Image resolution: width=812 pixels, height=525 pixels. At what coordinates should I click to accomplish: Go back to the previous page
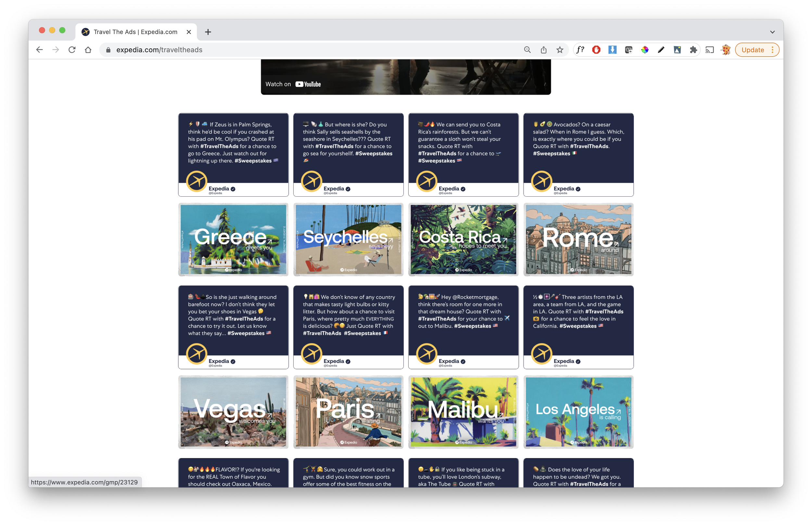click(x=40, y=50)
